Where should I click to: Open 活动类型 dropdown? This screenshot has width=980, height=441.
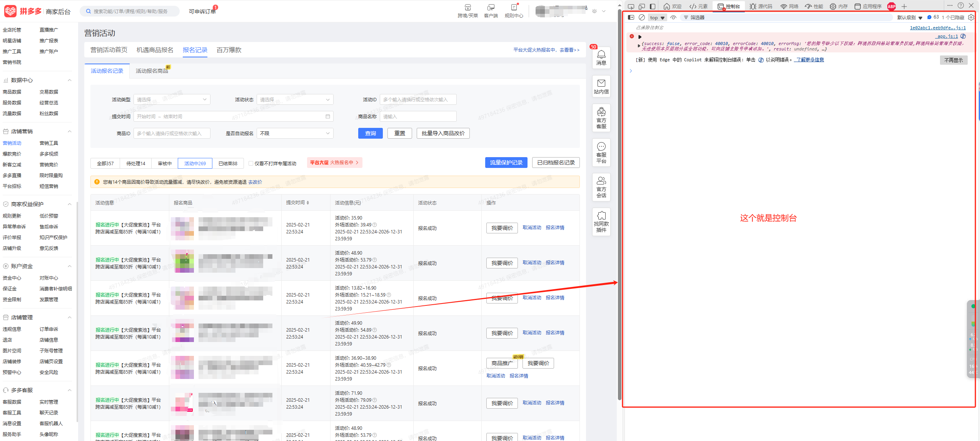tap(172, 99)
